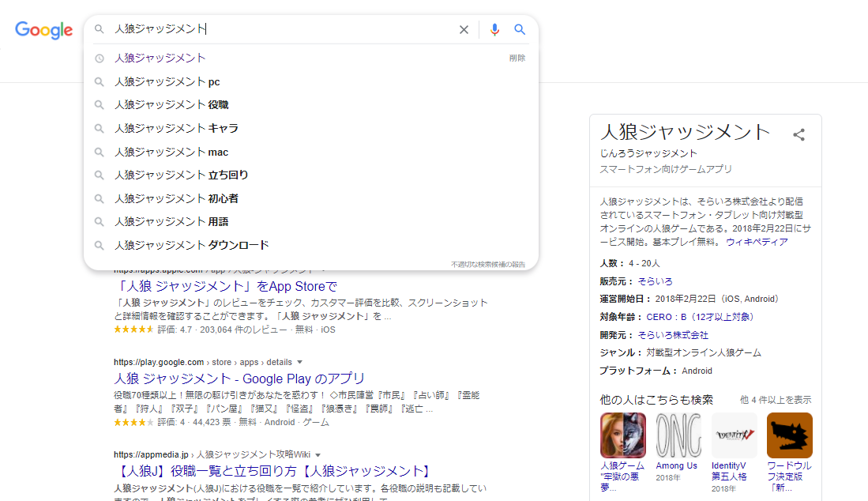Delete history suggestion via 削除 link
Screen dimensions: 868x501
[517, 58]
